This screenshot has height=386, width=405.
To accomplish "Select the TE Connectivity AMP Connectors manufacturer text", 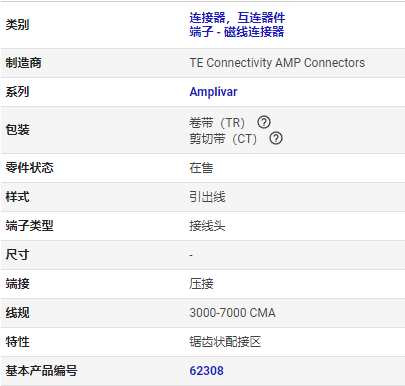I will point(277,63).
